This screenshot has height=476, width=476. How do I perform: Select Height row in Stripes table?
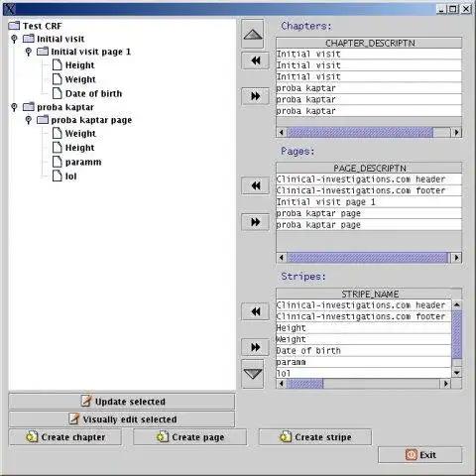pyautogui.click(x=364, y=328)
